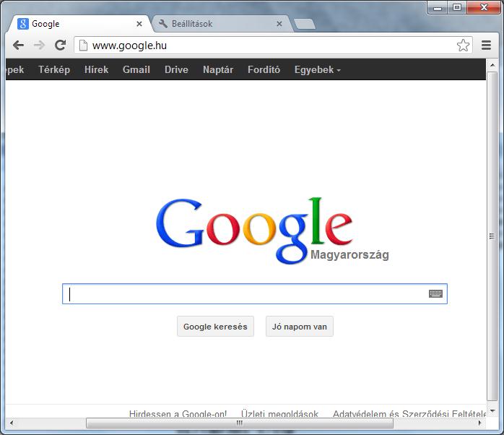504x435 pixels.
Task: Open Adatvédelem és Szerződési Feltételek link
Action: [409, 413]
